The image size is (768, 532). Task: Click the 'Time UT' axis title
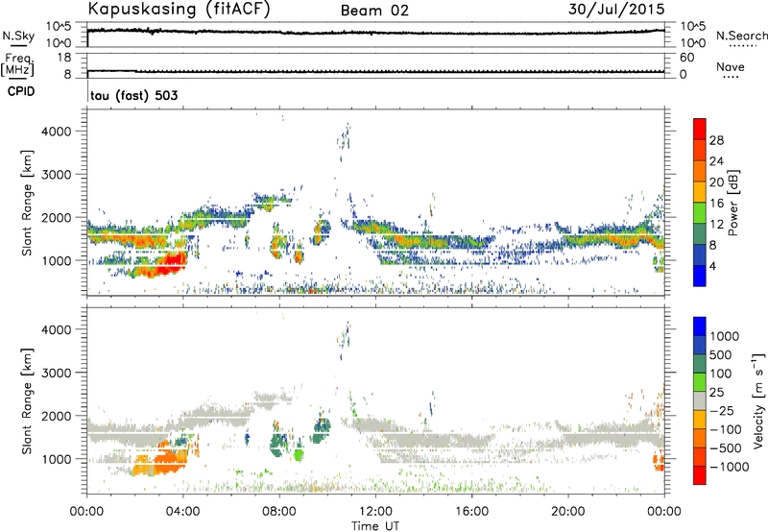coord(375,526)
